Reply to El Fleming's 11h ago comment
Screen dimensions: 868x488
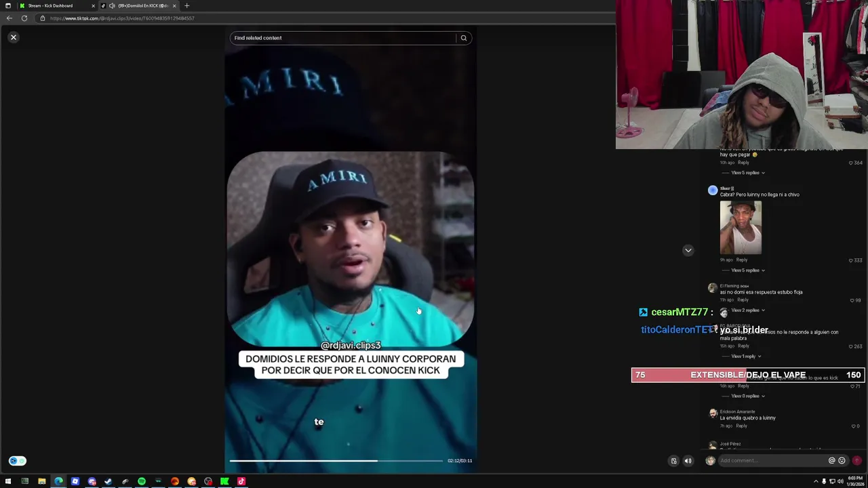tap(743, 300)
